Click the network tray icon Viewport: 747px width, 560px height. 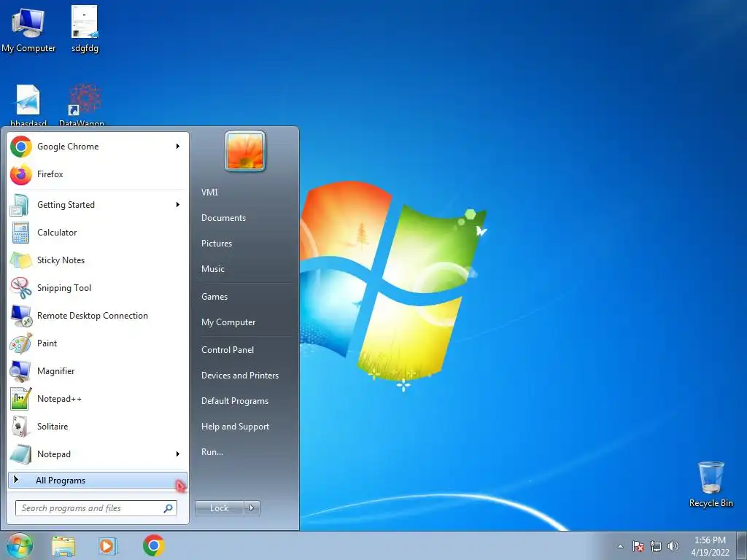pyautogui.click(x=656, y=546)
